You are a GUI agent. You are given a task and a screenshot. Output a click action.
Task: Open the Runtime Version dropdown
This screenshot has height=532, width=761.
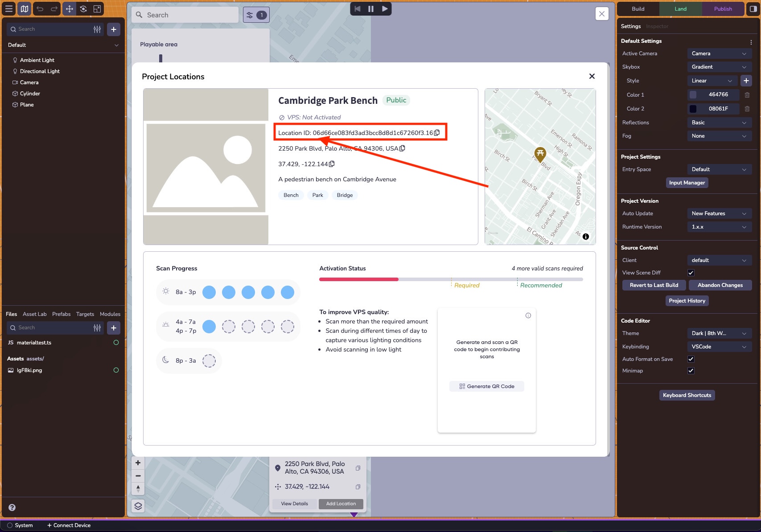pos(719,227)
